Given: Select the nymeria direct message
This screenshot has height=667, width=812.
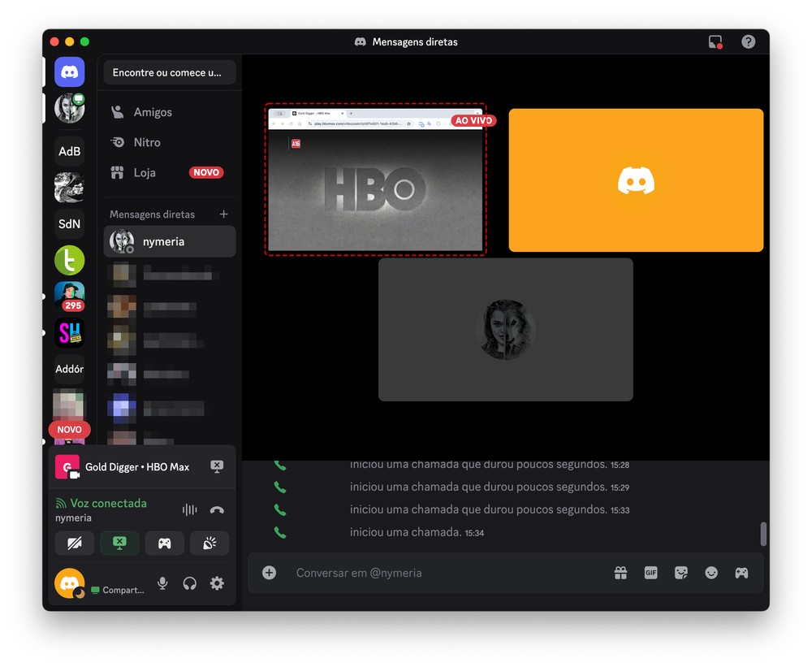Looking at the screenshot, I should (170, 241).
